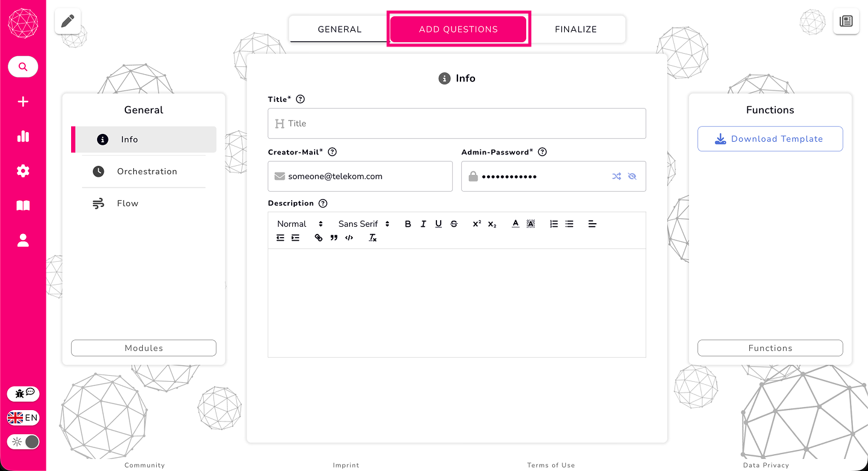Open the settings gear in sidebar
The height and width of the screenshot is (471, 868).
[23, 171]
